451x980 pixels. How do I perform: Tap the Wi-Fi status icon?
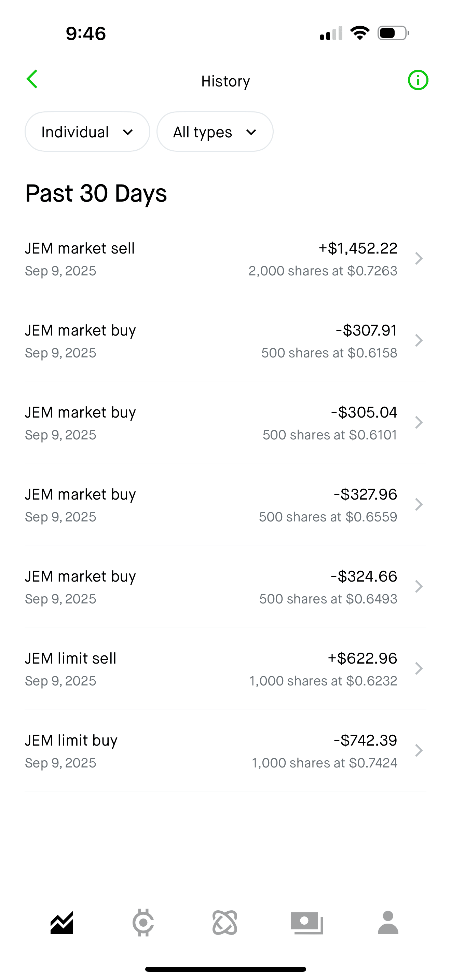360,33
